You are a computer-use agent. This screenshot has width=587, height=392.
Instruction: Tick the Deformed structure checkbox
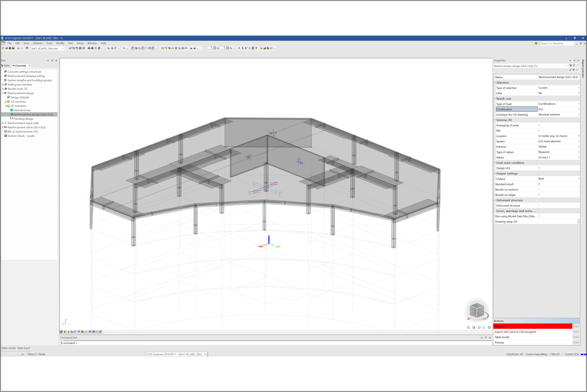click(x=539, y=206)
